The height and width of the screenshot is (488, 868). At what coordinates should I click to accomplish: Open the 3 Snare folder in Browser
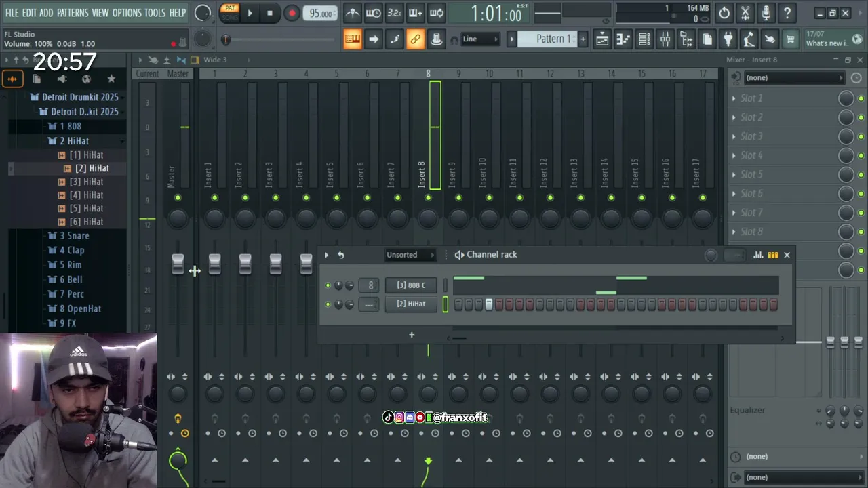click(74, 236)
